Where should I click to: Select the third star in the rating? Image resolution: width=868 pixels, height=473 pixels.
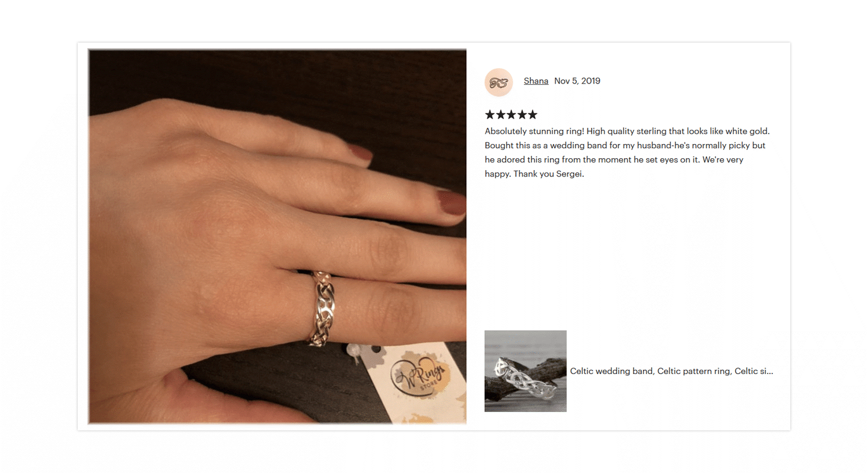tap(511, 114)
